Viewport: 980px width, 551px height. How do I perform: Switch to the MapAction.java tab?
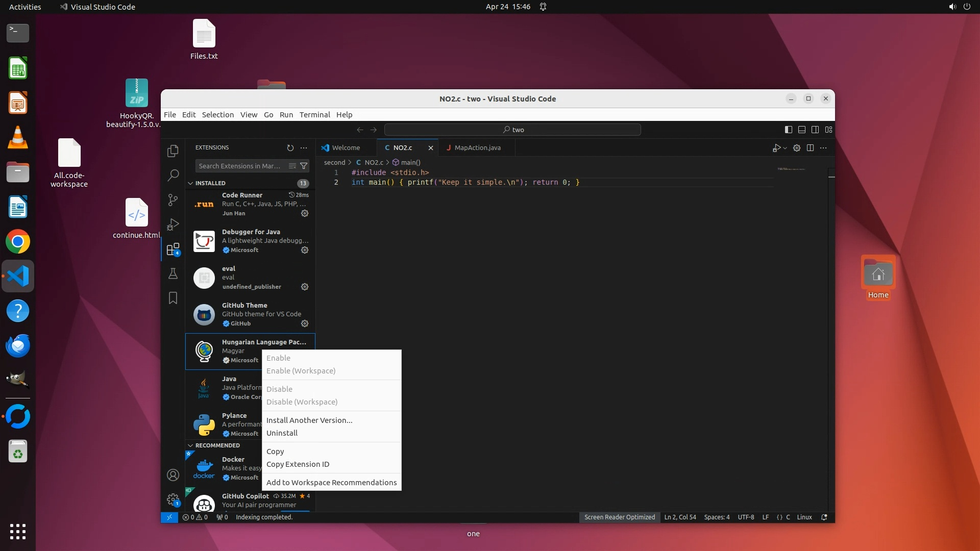[x=477, y=148]
